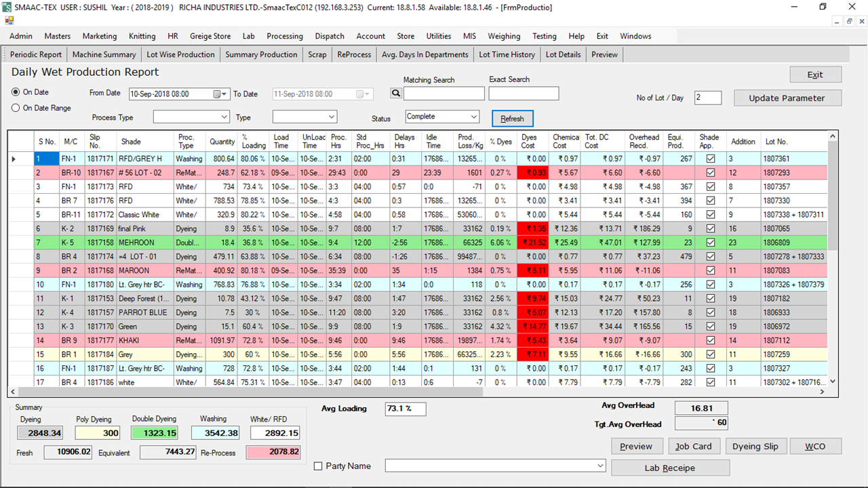868x488 pixels.
Task: Switch to the ReProcess tab
Action: pyautogui.click(x=354, y=54)
